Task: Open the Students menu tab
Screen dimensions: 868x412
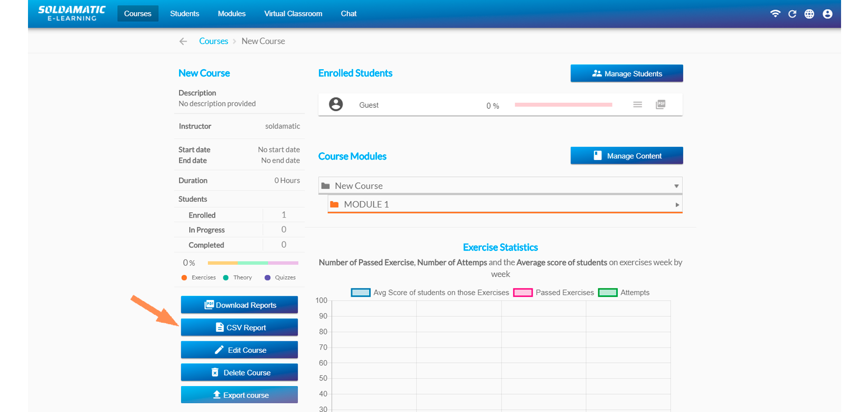Action: (x=184, y=14)
